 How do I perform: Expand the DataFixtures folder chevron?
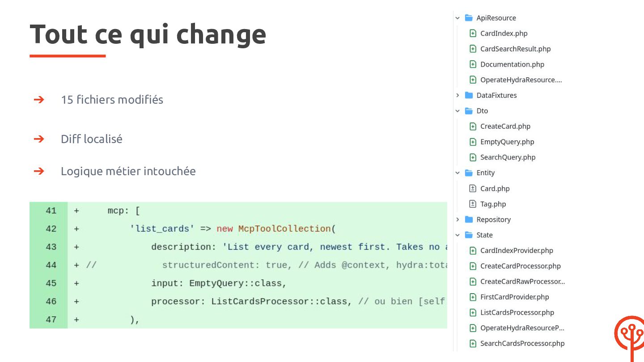pos(458,95)
